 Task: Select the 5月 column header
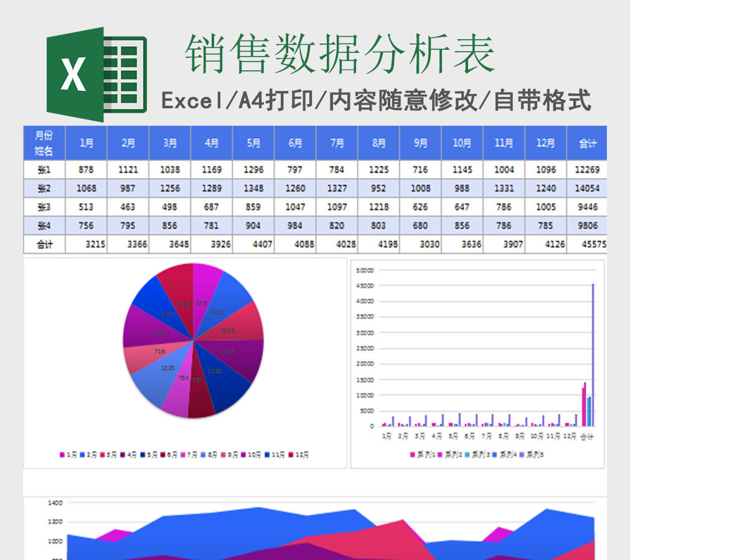253,143
